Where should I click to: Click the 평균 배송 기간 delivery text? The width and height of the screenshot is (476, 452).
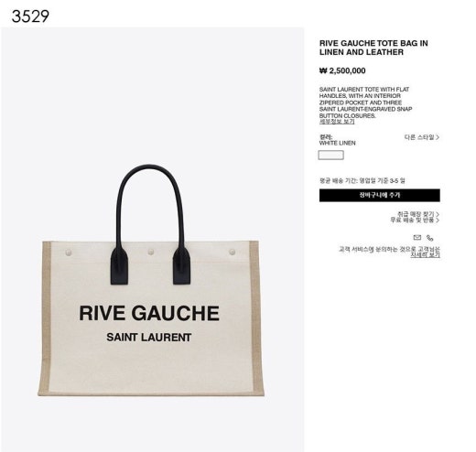[x=362, y=180]
